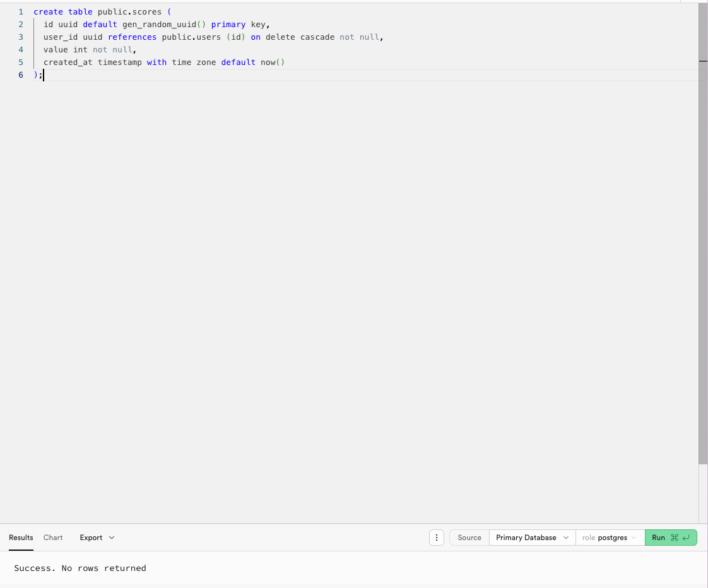708x588 pixels.
Task: Run the SQL query
Action: click(671, 538)
